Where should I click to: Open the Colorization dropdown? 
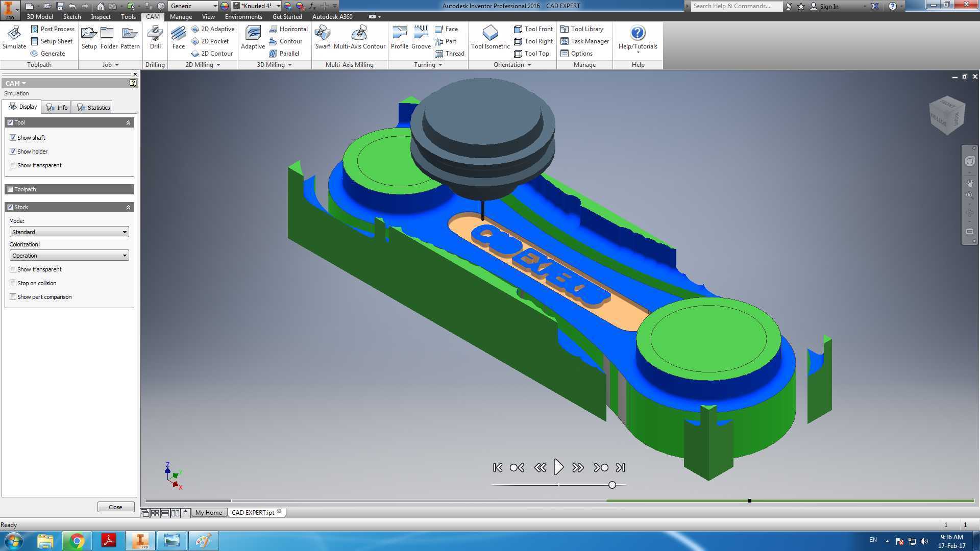click(x=69, y=256)
